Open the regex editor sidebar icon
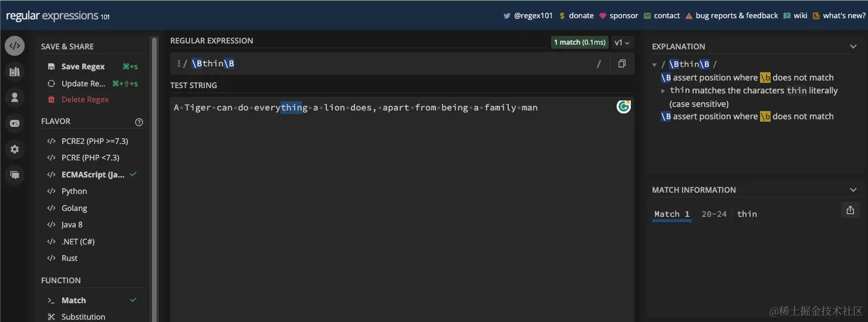The image size is (868, 322). pos(15,46)
